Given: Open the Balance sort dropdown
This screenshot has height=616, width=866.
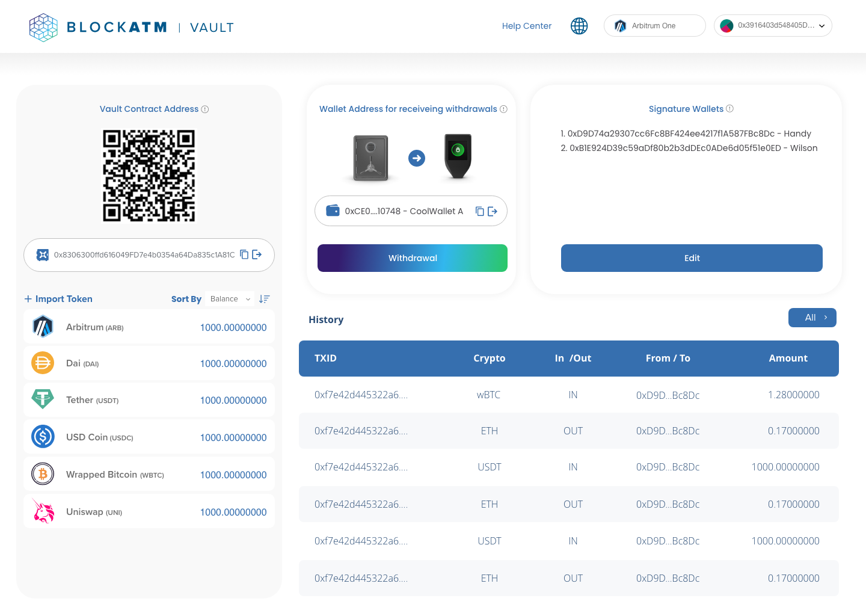Looking at the screenshot, I should tap(230, 298).
